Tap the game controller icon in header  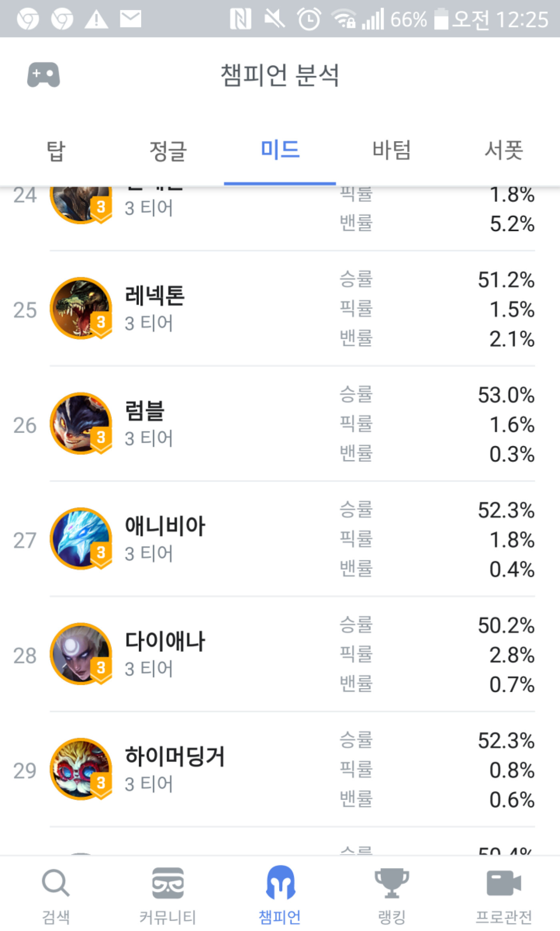point(43,75)
